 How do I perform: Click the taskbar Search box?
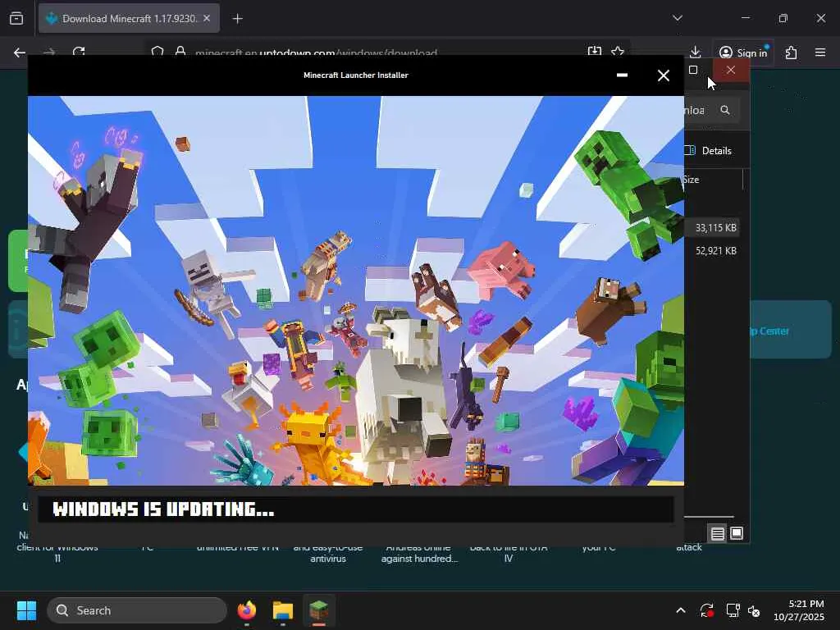pos(137,610)
